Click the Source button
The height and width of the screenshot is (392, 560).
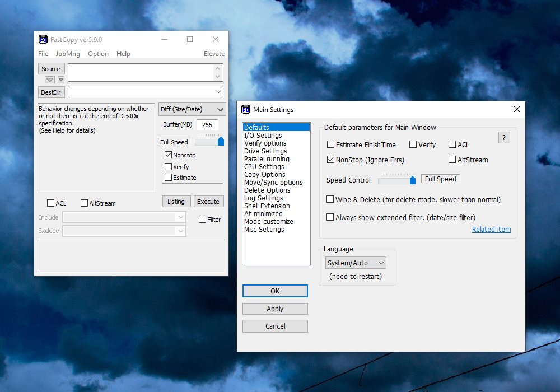click(x=51, y=69)
